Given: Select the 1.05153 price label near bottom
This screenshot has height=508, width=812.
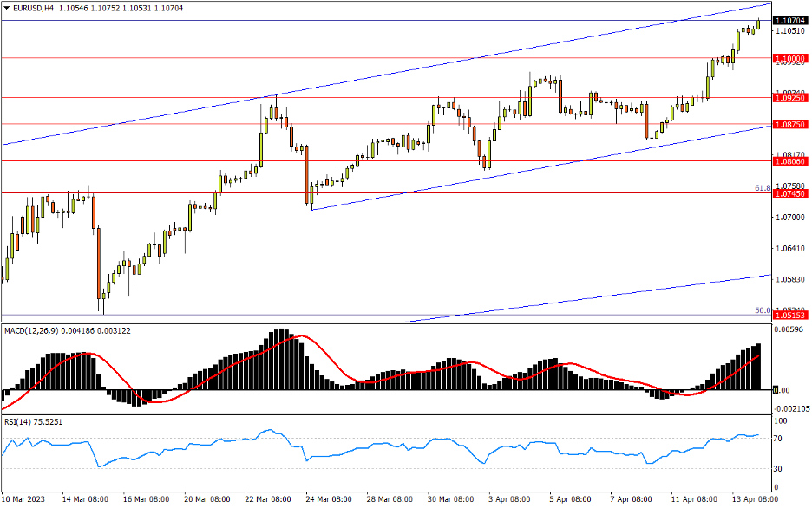Looking at the screenshot, I should [x=789, y=316].
